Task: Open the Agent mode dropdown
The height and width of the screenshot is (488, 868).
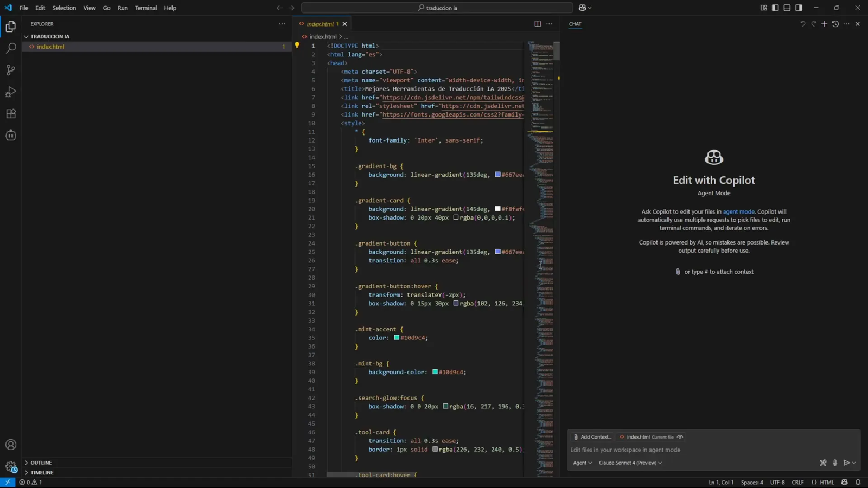Action: click(x=582, y=463)
